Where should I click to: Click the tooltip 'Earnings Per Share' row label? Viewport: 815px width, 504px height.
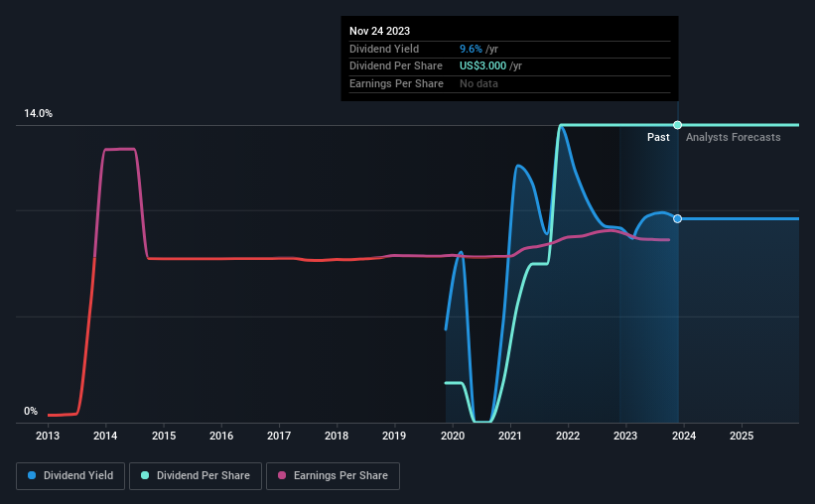[397, 83]
